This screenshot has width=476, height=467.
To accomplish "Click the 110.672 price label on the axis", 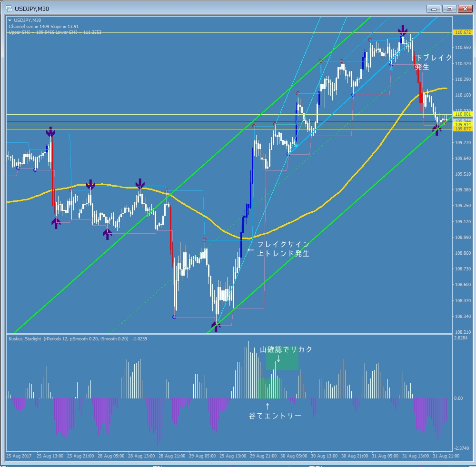I will tap(462, 32).
